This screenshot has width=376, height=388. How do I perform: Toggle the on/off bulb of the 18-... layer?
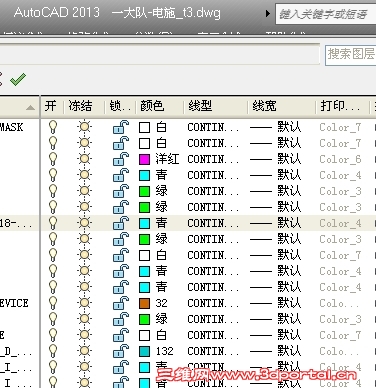click(53, 223)
